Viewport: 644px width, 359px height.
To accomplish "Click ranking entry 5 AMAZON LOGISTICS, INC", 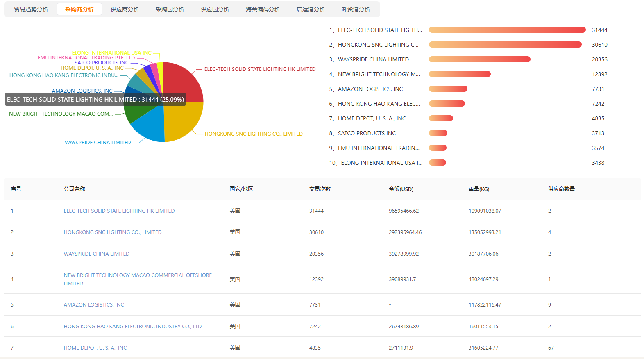I will tap(366, 89).
